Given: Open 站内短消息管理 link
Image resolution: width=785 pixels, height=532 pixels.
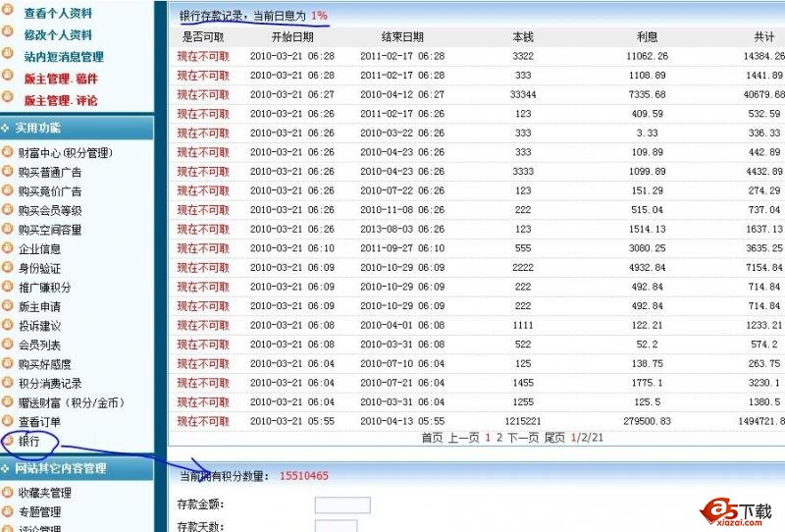Looking at the screenshot, I should click(x=64, y=57).
